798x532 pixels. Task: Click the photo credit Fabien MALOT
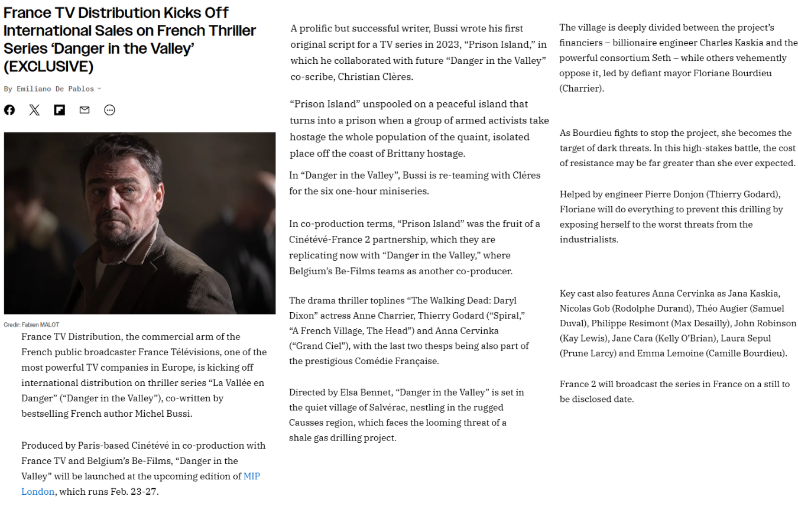pyautogui.click(x=31, y=325)
